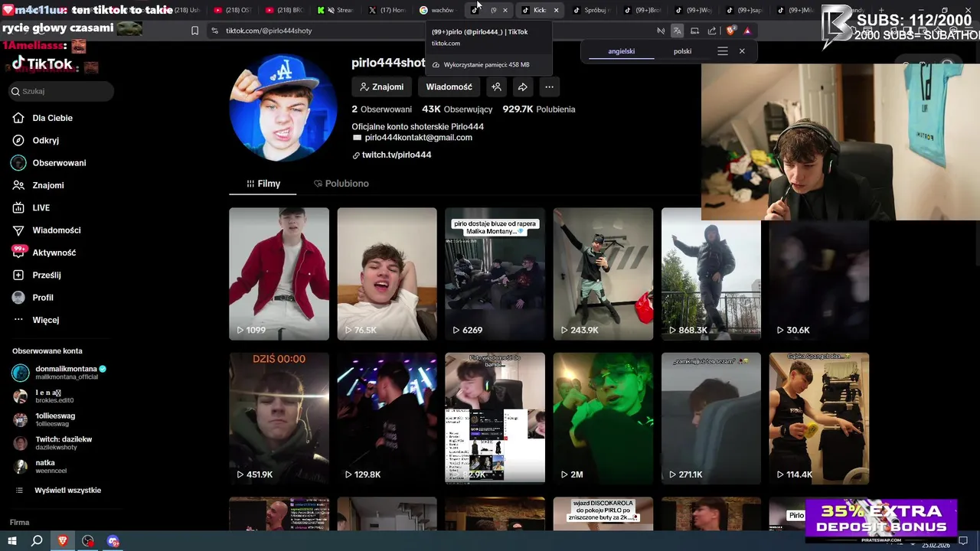Screen dimensions: 980x551
Task: Select polski in translate popup
Action: coord(682,51)
